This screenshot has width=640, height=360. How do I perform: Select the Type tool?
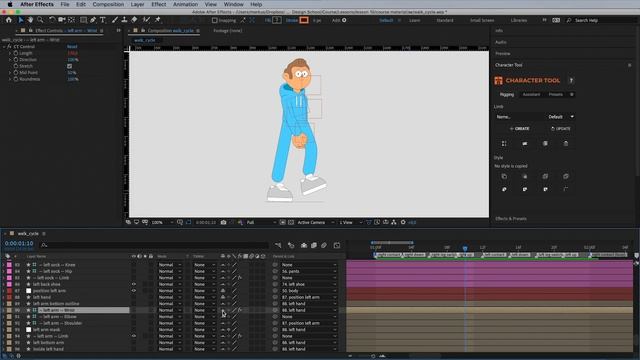103,20
